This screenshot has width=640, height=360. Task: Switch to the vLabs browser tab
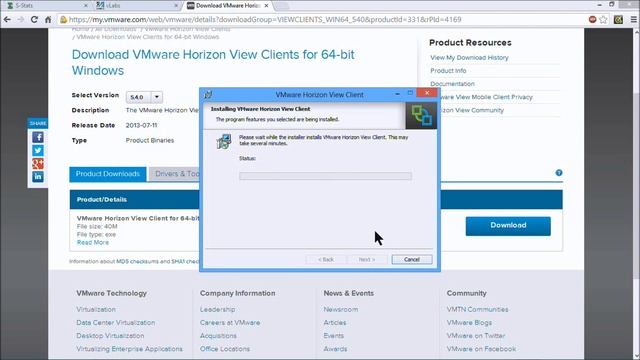pyautogui.click(x=137, y=6)
